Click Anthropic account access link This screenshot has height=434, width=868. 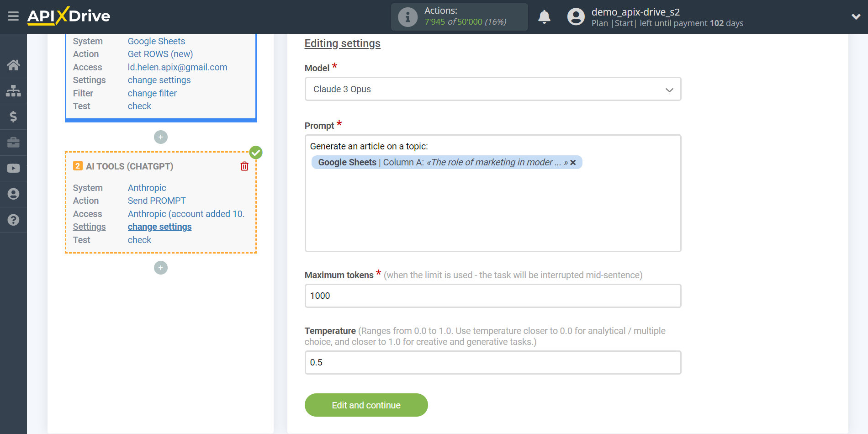tap(186, 214)
